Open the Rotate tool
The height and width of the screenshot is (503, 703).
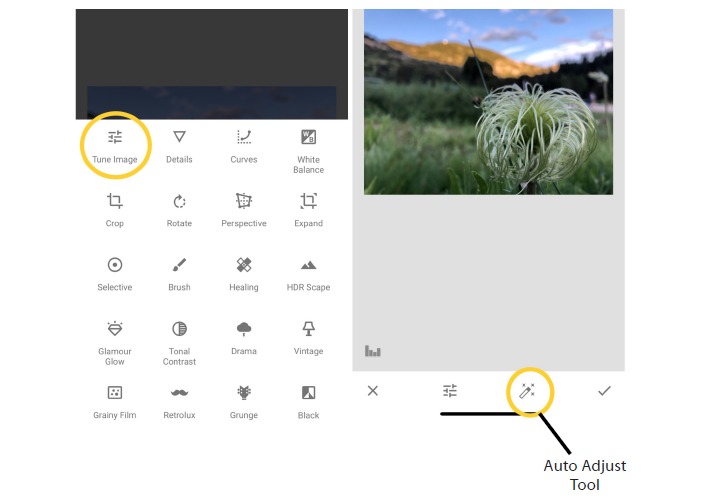(x=179, y=210)
